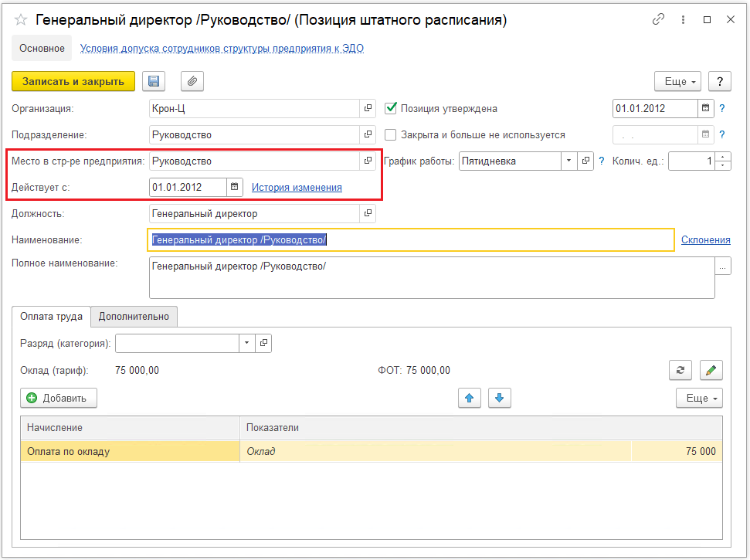This screenshot has width=750, height=560.
Task: Open the Склонения link
Action: (705, 239)
